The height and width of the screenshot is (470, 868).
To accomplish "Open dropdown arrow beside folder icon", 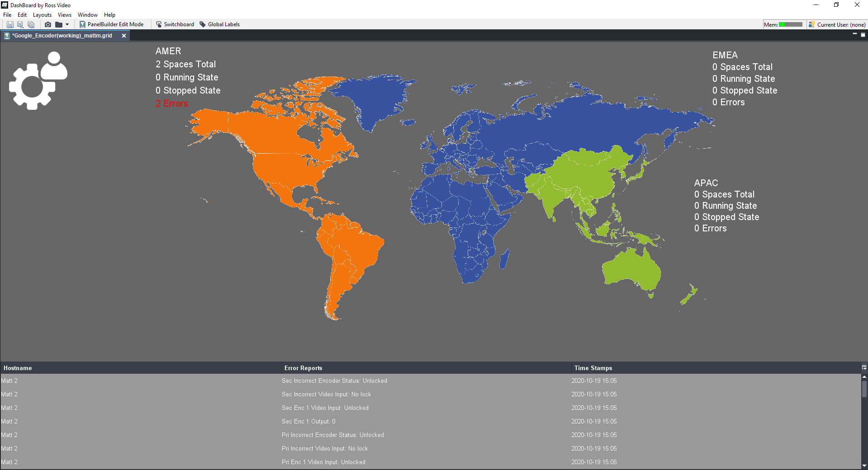I will click(67, 24).
